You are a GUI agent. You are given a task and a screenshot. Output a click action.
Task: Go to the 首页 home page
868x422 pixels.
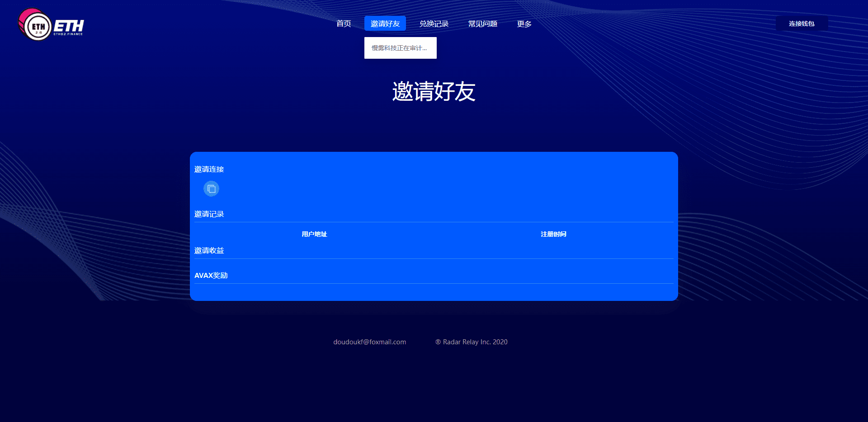click(344, 23)
